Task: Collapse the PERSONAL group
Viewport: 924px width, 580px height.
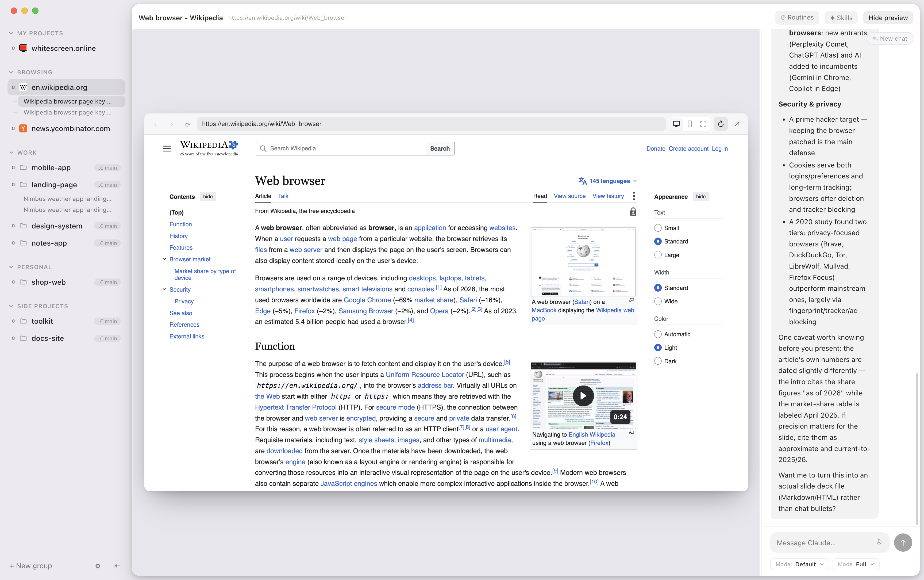Action: [x=11, y=267]
